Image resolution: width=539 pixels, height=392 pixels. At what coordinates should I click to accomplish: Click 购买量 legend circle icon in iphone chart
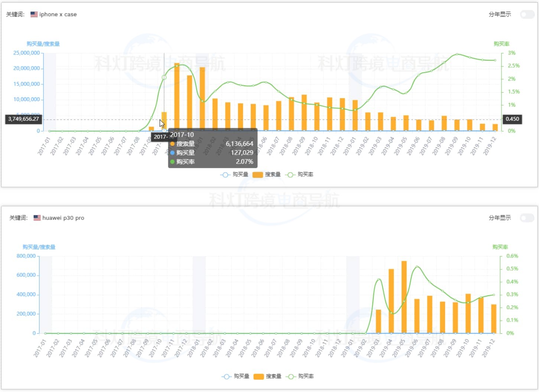tap(225, 175)
